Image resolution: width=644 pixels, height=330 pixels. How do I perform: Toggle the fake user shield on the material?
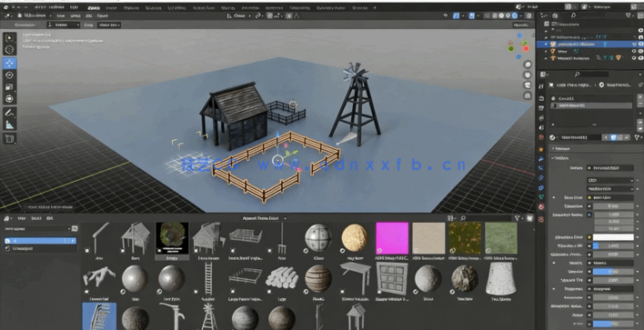point(613,137)
